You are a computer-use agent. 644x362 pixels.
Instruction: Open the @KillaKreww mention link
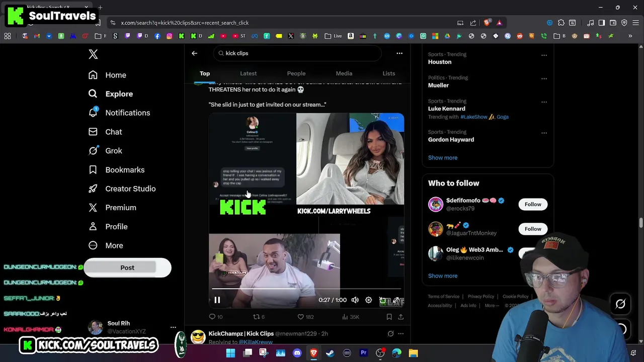point(256,342)
